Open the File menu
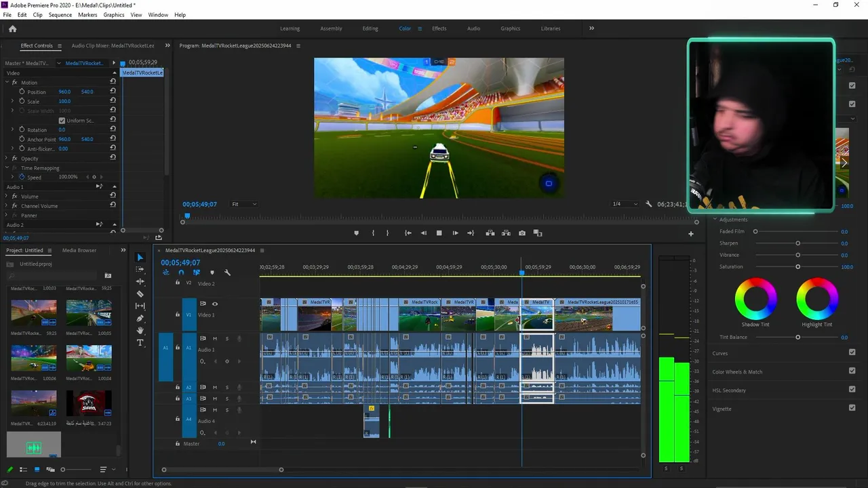Screen dimensions: 868x488 (x=7, y=15)
